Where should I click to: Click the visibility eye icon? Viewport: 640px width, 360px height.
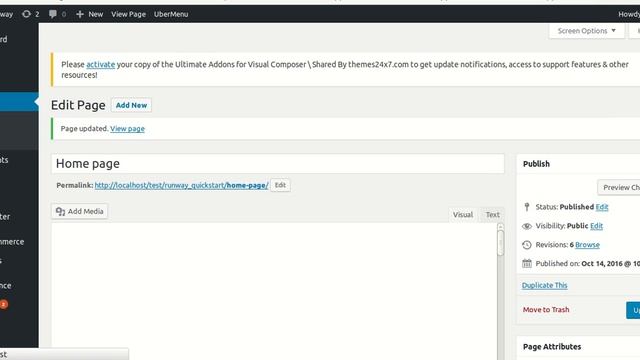coord(527,226)
